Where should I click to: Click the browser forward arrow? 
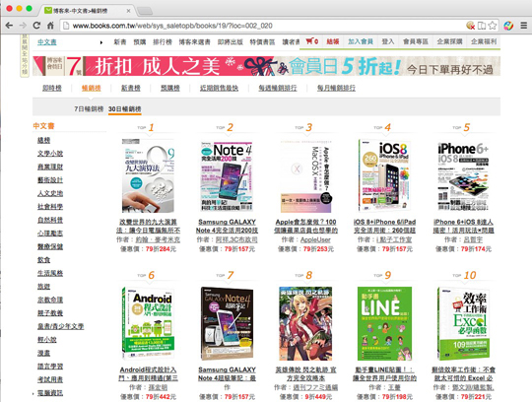[23, 26]
